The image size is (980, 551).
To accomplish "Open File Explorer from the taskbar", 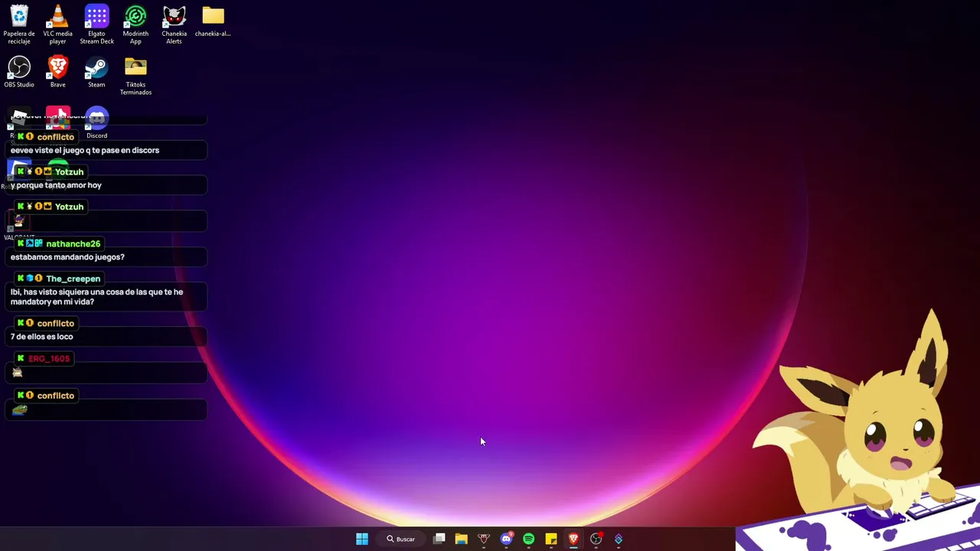I will click(461, 540).
